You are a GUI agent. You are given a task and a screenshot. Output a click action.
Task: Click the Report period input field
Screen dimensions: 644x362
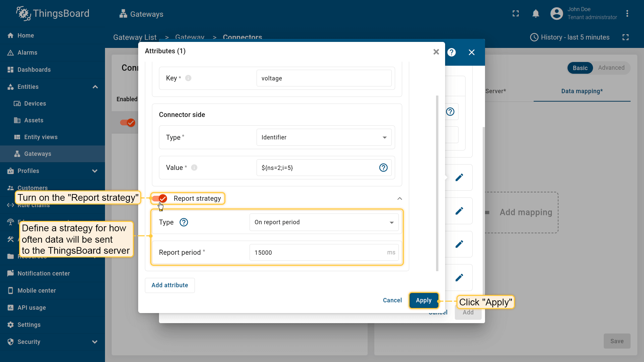319,252
